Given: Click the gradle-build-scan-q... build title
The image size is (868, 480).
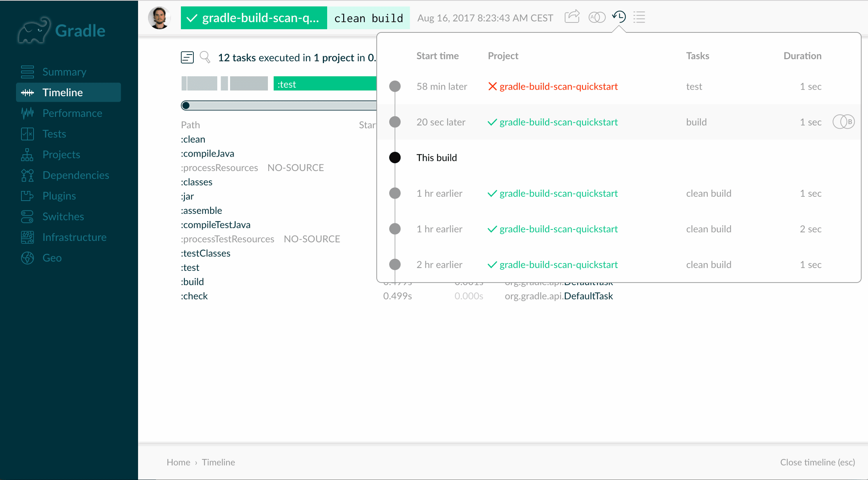Looking at the screenshot, I should coord(254,18).
